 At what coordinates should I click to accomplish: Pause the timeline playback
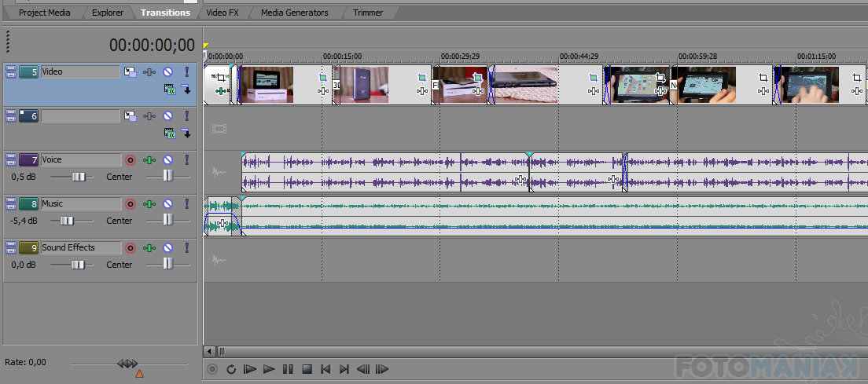click(288, 369)
